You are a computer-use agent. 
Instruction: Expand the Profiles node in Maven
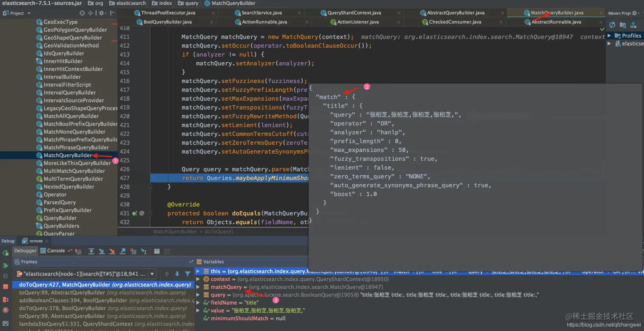609,36
